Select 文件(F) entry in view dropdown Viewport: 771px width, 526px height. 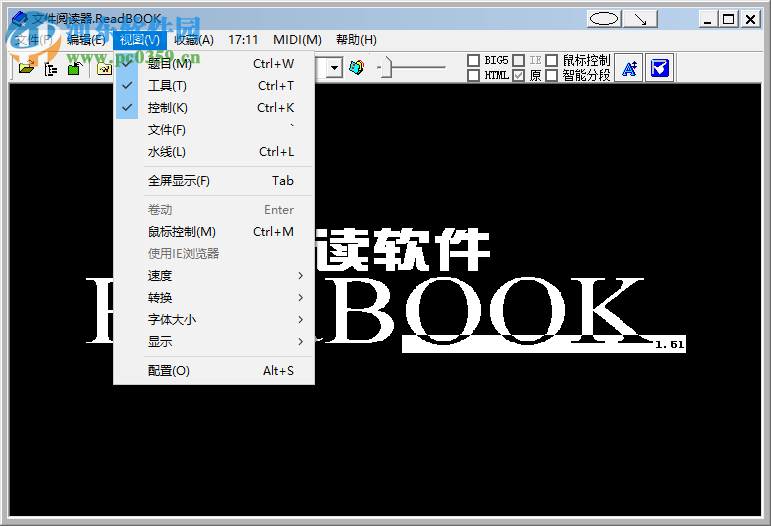[214, 130]
